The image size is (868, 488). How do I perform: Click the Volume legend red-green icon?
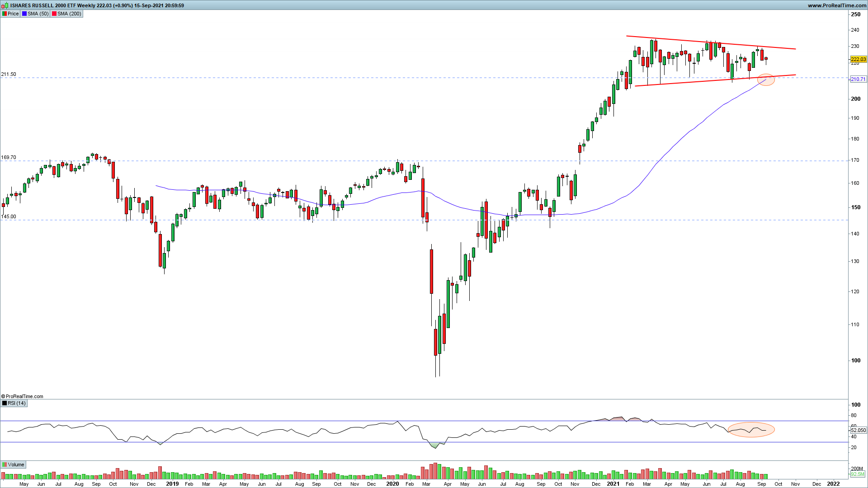pos(5,465)
